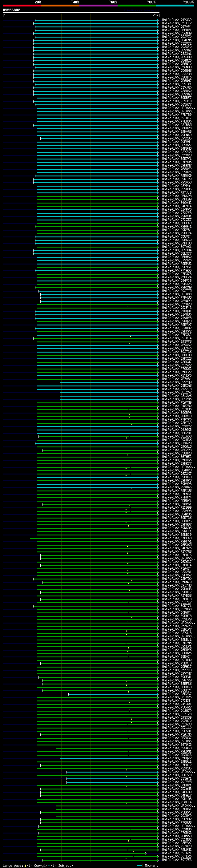Click hit label UniRef100_Q8S2R3
197x868 pixels.
[x=176, y=450]
